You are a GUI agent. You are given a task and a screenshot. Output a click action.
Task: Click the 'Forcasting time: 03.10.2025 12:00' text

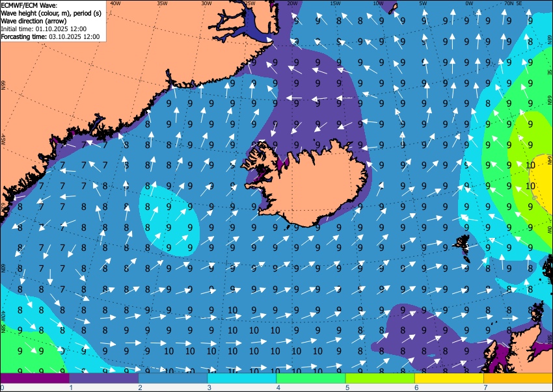coord(51,36)
